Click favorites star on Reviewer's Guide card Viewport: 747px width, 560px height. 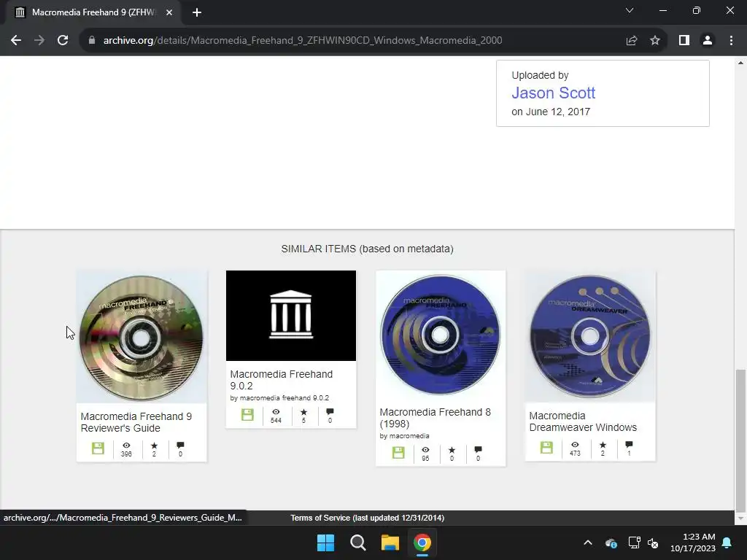click(154, 446)
